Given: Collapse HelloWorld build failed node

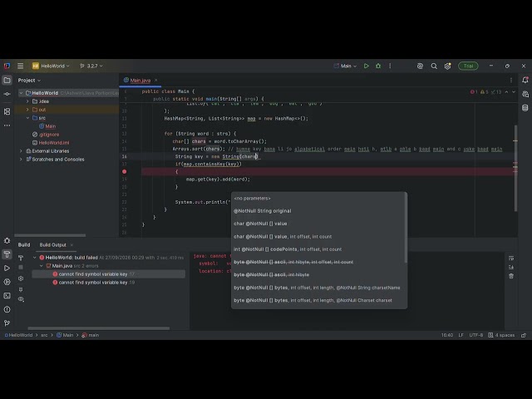Looking at the screenshot, I should click(35, 258).
